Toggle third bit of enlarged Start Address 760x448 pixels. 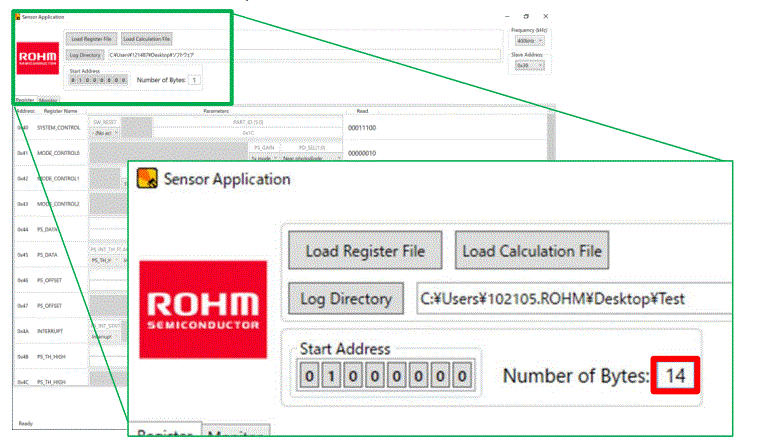pos(353,376)
